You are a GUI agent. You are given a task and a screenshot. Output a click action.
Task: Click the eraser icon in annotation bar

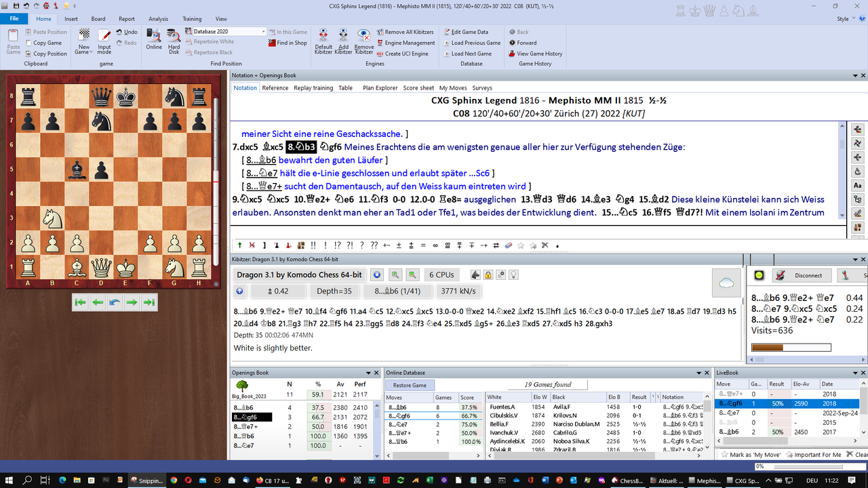509,245
